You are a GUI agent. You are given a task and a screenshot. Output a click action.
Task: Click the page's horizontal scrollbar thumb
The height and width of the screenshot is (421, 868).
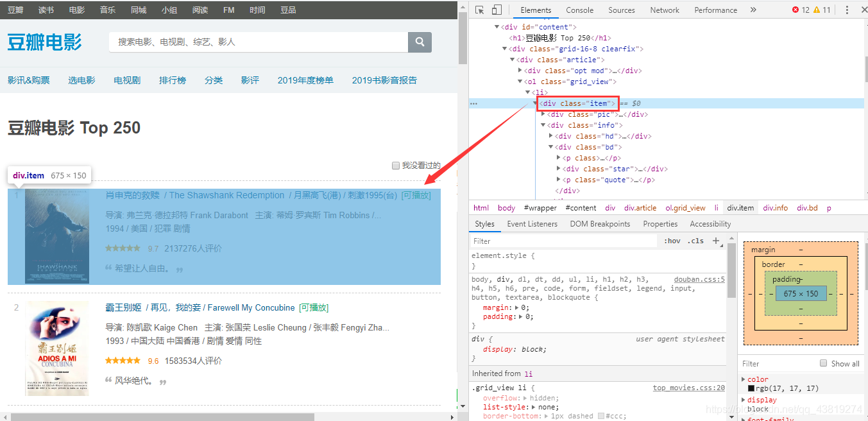(162, 417)
